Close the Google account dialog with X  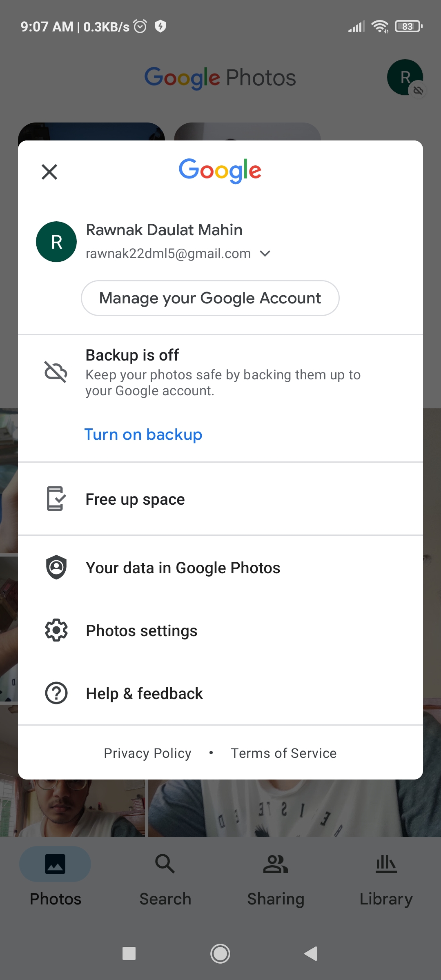(x=49, y=172)
